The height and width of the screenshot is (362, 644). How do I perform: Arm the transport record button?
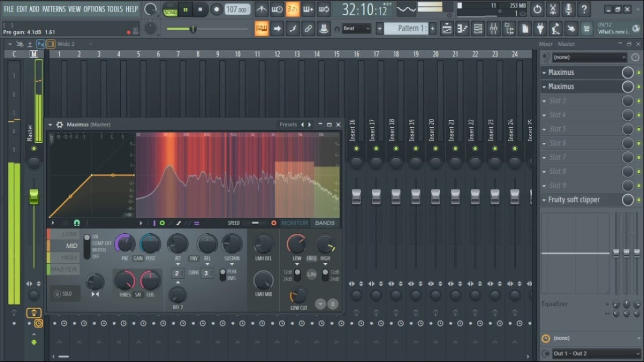pyautogui.click(x=216, y=9)
